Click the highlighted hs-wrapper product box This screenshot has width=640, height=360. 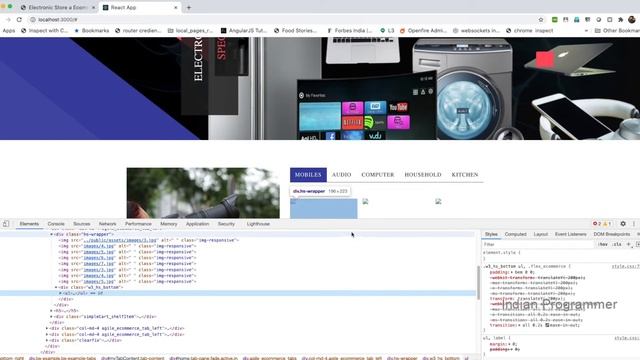(x=324, y=209)
